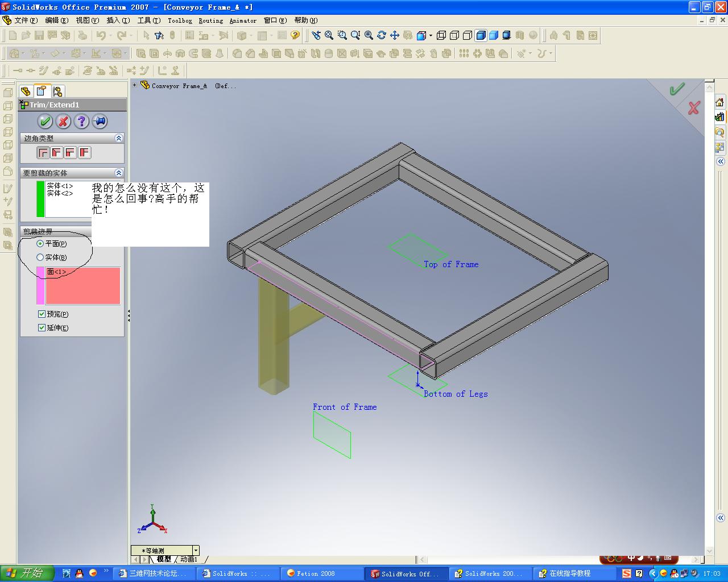Open the Routing menu

(211, 20)
